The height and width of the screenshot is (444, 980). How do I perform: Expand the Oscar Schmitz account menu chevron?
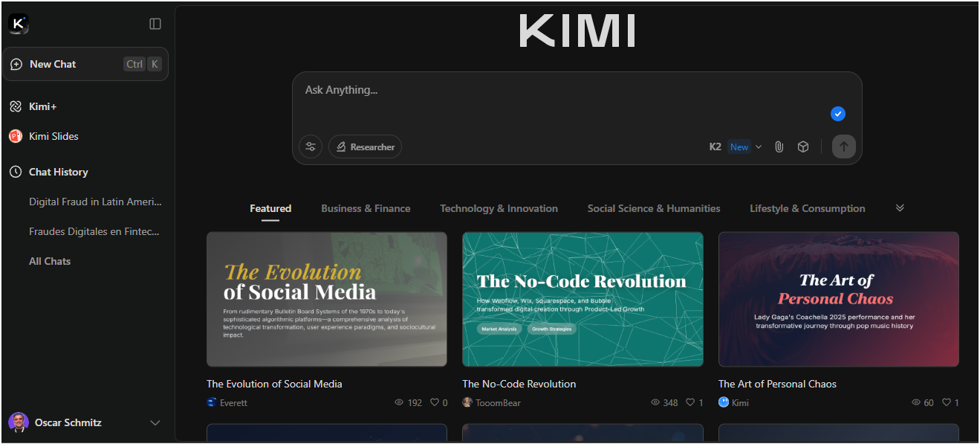pos(155,422)
